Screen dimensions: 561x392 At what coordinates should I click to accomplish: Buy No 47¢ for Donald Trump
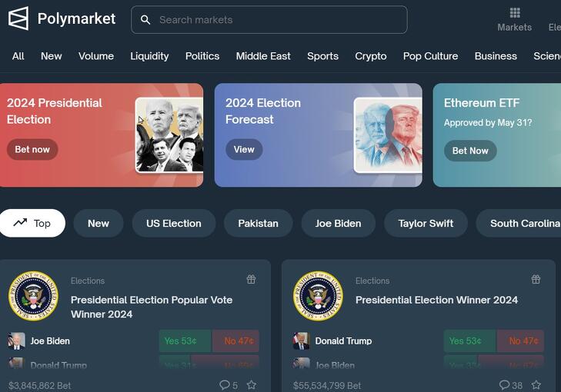click(x=523, y=341)
